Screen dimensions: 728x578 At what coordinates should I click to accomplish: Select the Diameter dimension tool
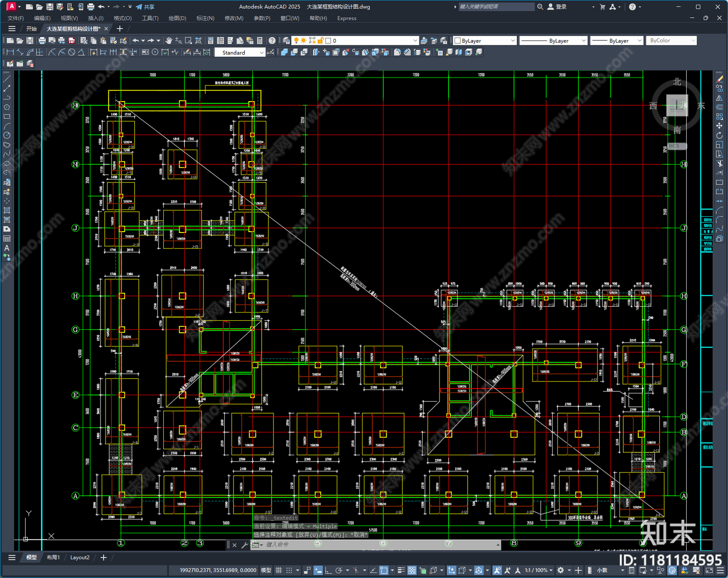coord(71,52)
